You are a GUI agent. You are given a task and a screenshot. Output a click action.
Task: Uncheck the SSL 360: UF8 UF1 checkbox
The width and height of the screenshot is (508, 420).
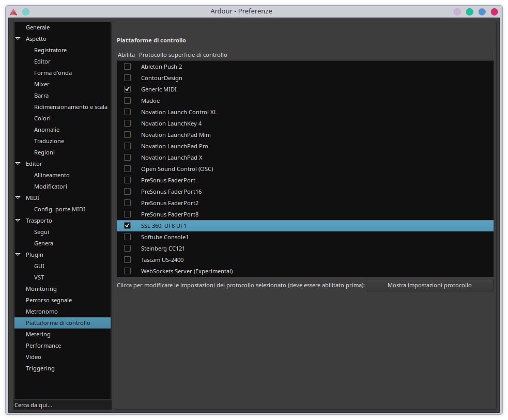(x=127, y=226)
